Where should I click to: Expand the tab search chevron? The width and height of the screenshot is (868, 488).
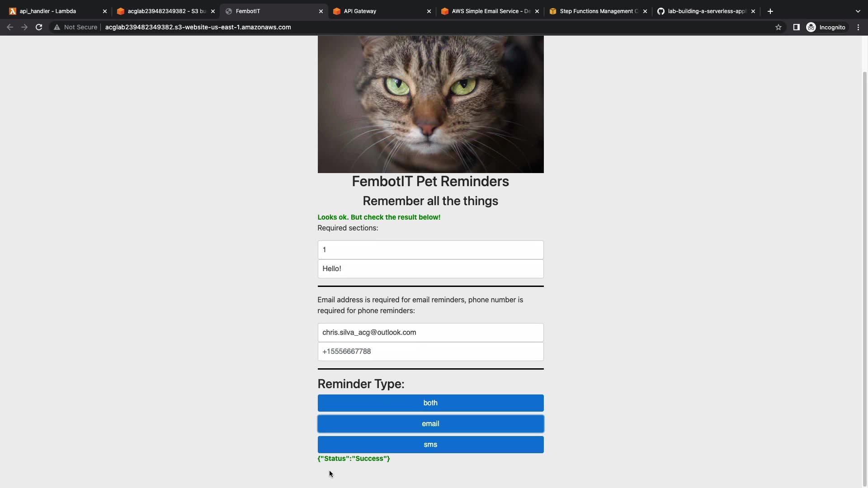point(858,11)
